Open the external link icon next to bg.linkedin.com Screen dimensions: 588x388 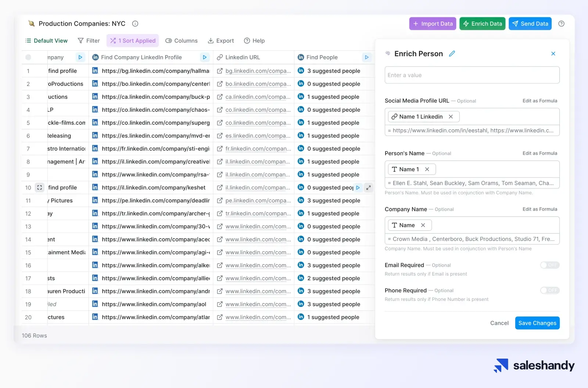pos(220,71)
